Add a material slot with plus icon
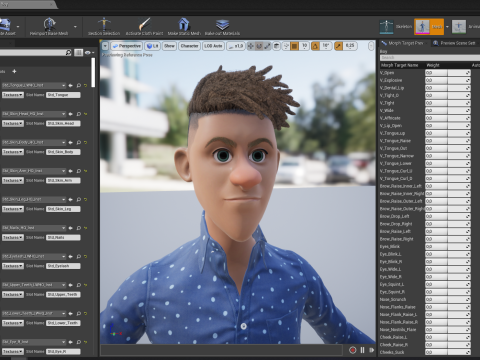The width and height of the screenshot is (480, 360). tap(14, 71)
